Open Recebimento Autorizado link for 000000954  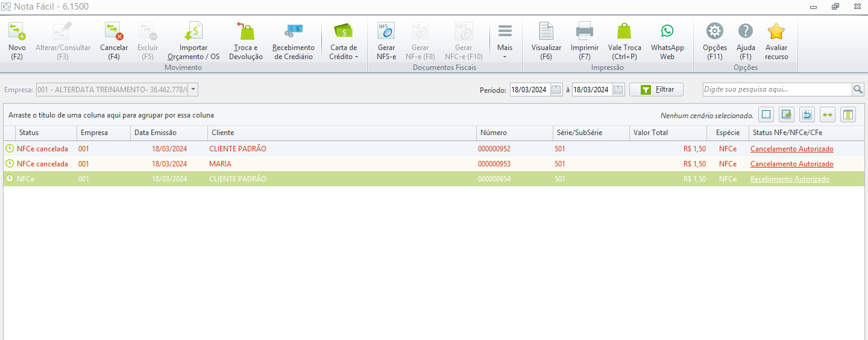pos(790,179)
